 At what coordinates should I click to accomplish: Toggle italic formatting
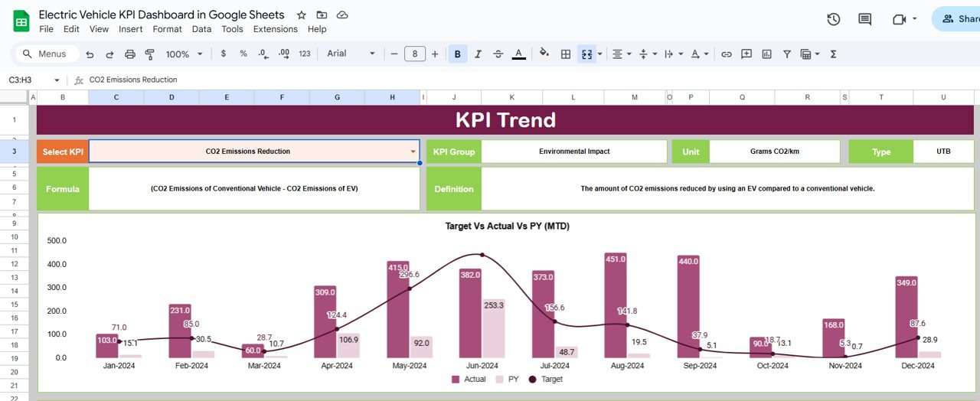pos(479,54)
